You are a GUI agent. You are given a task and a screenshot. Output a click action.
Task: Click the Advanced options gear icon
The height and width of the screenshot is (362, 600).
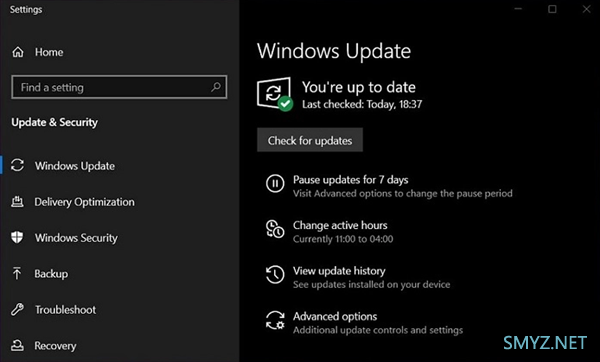275,320
